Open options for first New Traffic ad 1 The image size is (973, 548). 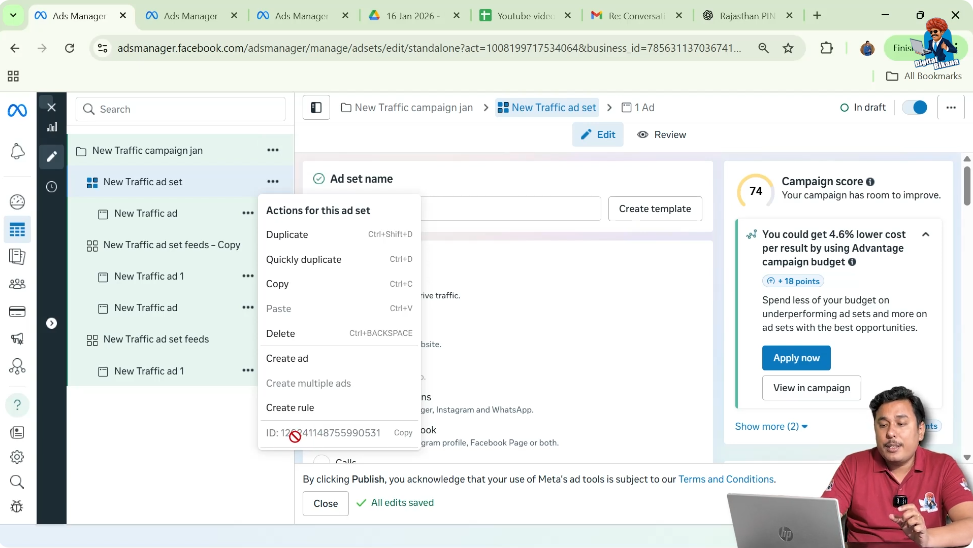[248, 276]
